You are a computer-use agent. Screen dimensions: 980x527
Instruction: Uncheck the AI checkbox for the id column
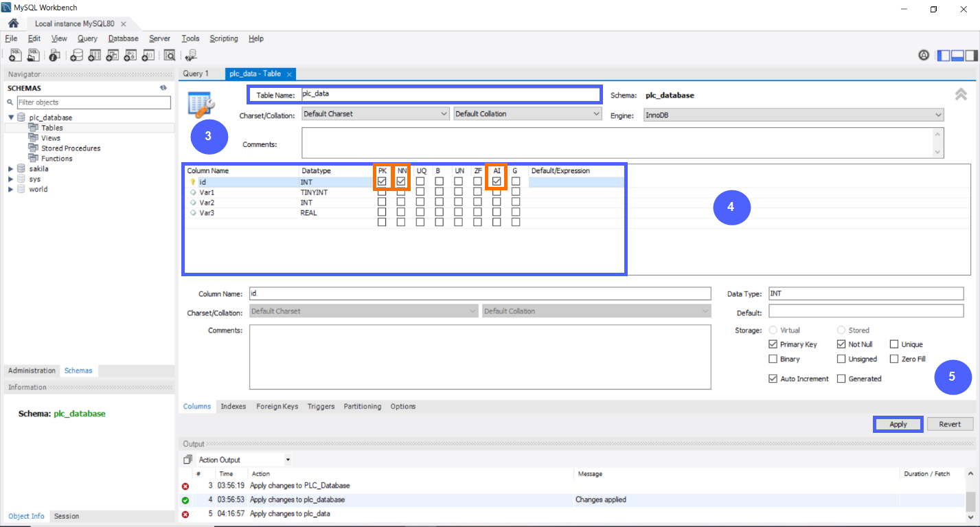tap(497, 181)
